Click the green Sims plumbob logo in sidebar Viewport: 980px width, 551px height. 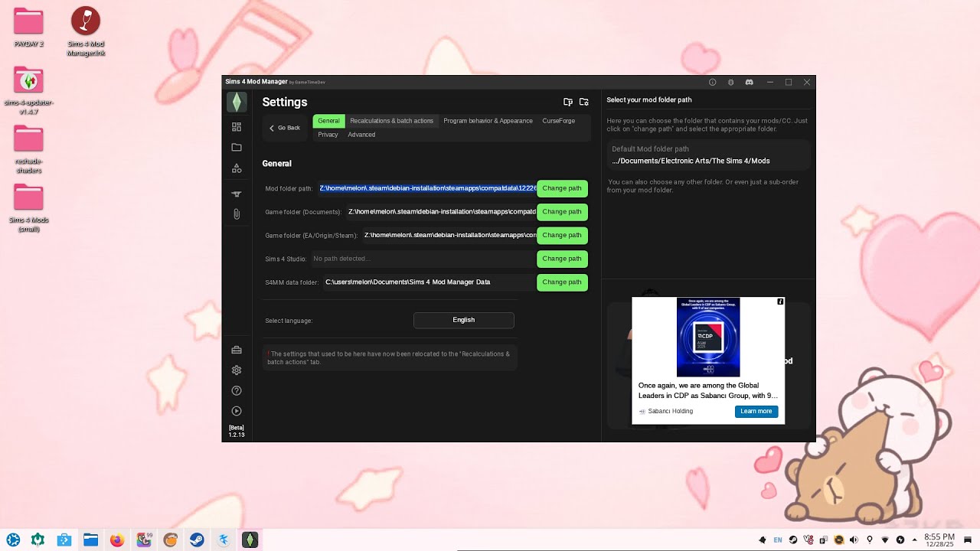237,102
